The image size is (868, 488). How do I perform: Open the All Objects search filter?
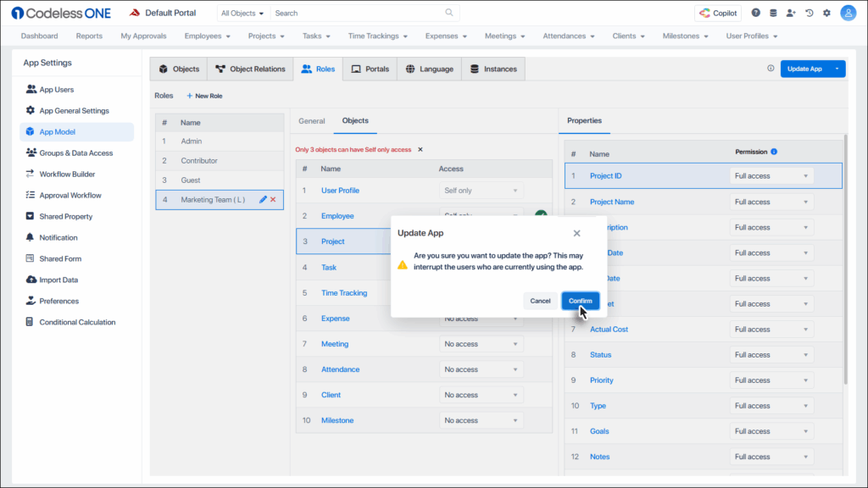[x=242, y=14]
